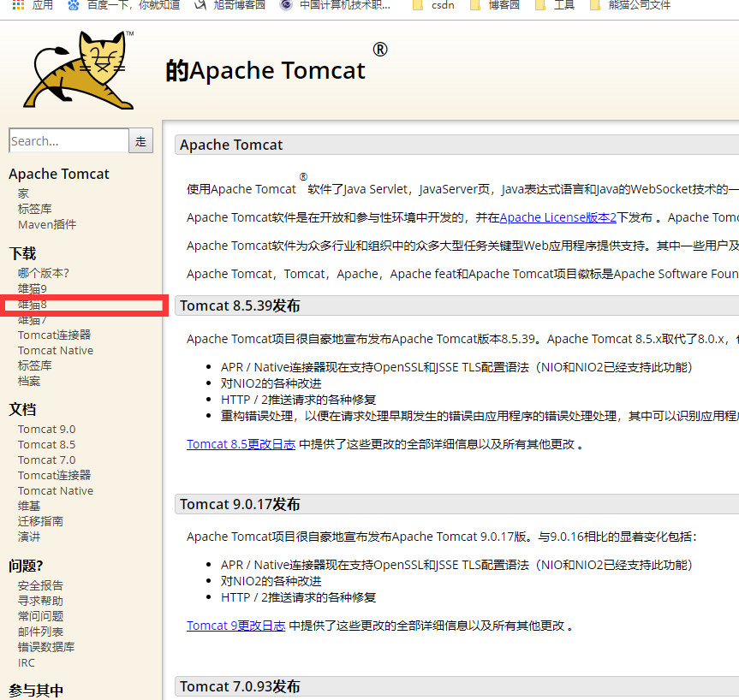The image size is (739, 700).
Task: Open the 错误数据库 link
Action: point(46,647)
